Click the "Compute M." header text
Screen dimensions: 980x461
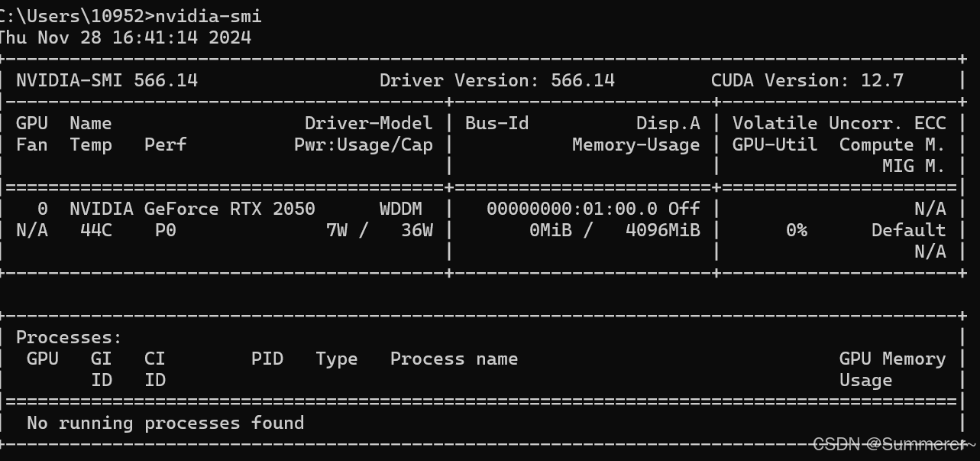tap(893, 144)
